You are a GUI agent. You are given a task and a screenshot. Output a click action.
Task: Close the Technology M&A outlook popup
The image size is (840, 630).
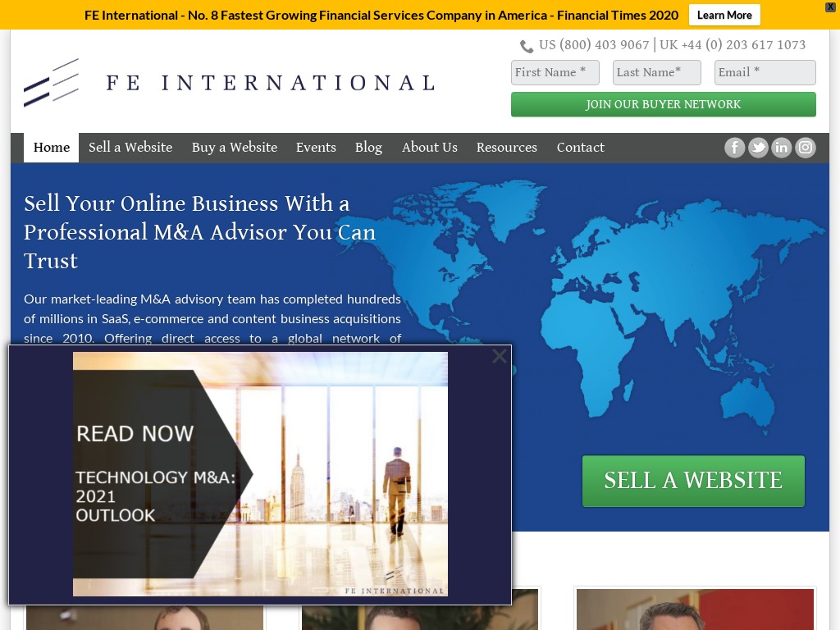point(500,356)
